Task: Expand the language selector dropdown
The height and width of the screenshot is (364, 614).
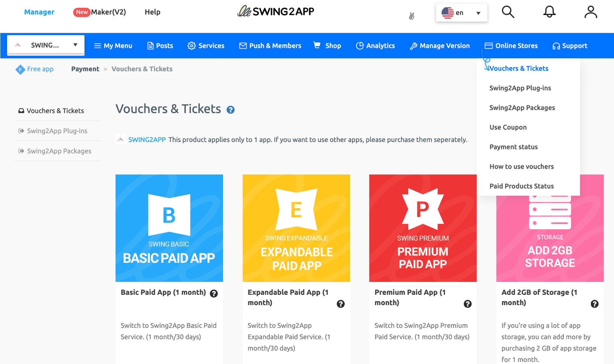Action: coord(461,13)
